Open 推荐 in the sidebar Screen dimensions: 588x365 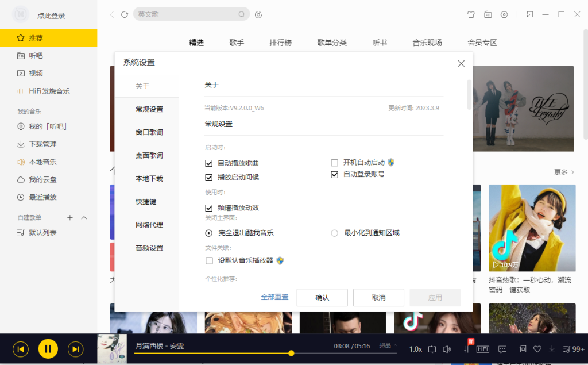[48, 38]
